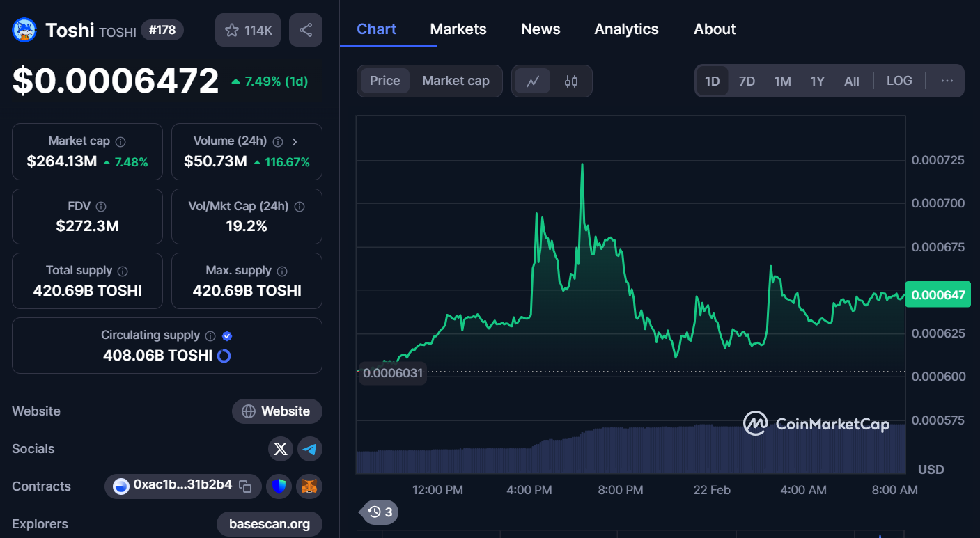Screen dimensions: 980x538
Task: Click the 22 Feb date axis label
Action: 712,490
